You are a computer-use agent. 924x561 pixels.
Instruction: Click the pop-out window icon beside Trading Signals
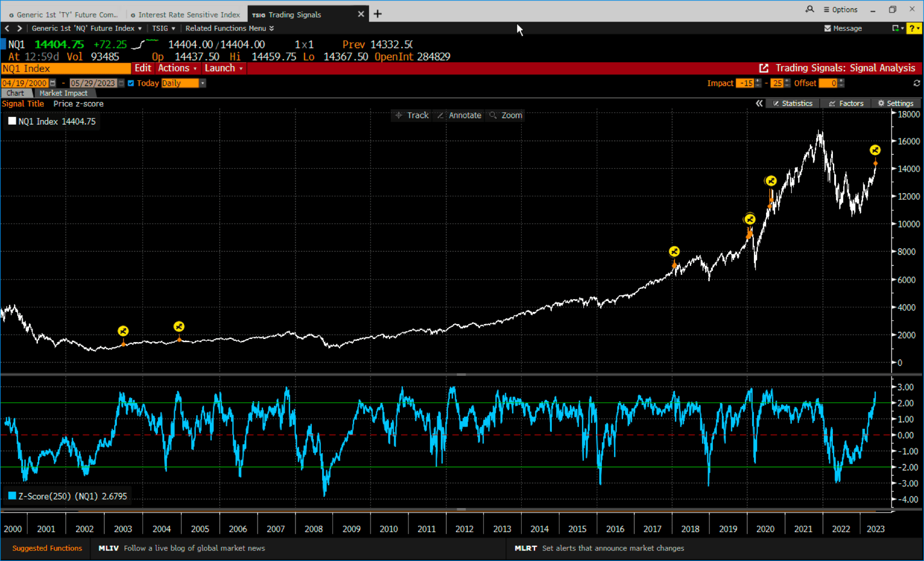pyautogui.click(x=764, y=68)
